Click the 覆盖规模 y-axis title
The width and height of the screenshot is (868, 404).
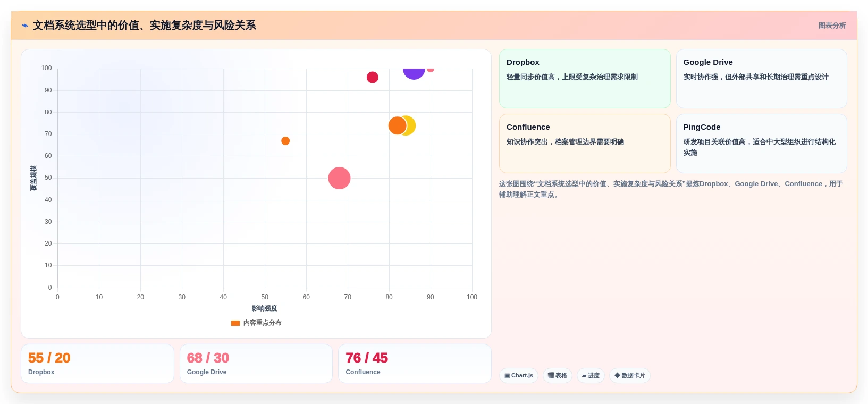coord(33,178)
